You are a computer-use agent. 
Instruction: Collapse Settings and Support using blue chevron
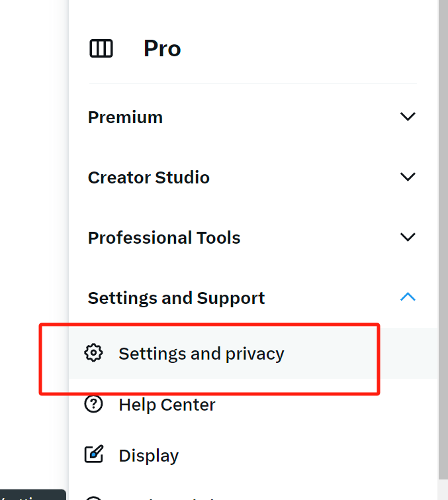(x=408, y=297)
